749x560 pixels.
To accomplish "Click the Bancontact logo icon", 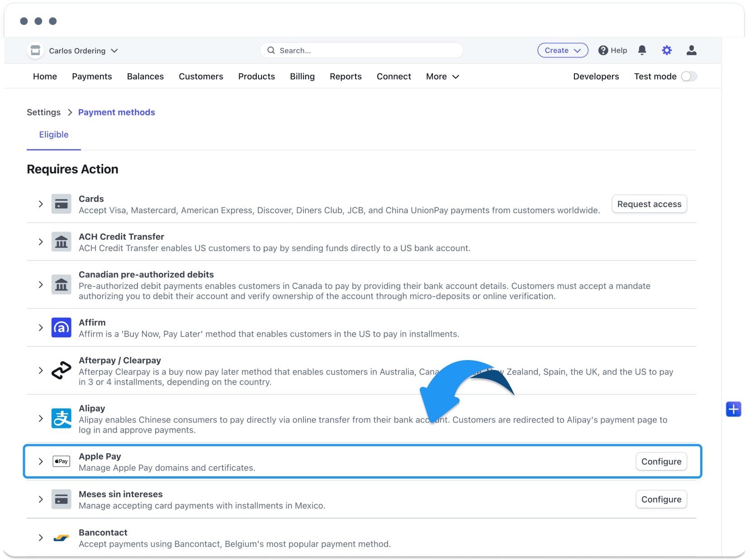I will [x=62, y=538].
